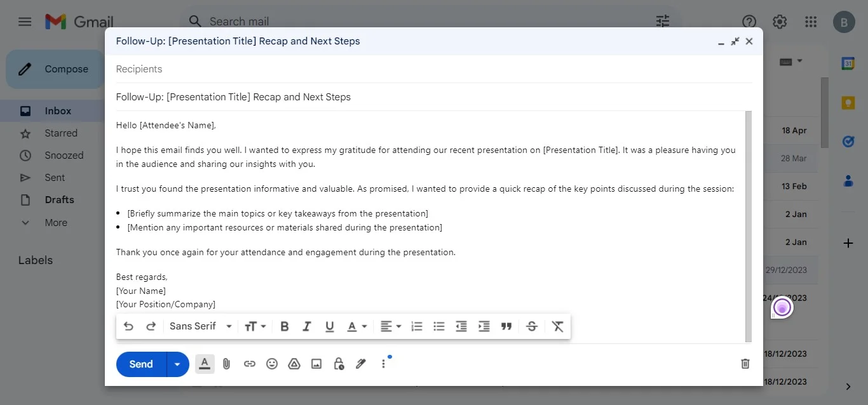The width and height of the screenshot is (868, 405).
Task: Remove formatting from selected text
Action: click(557, 326)
